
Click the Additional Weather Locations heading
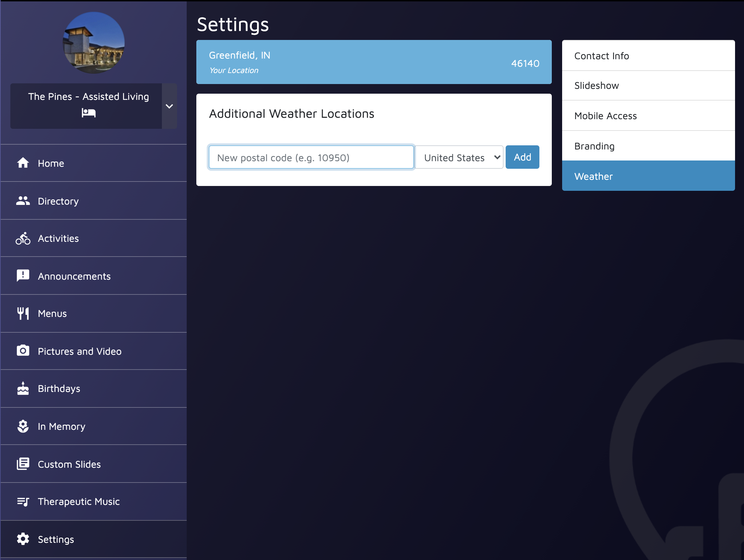(291, 114)
